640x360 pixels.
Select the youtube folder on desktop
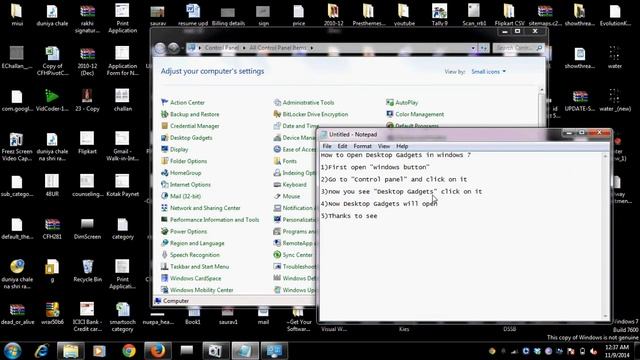point(404,15)
